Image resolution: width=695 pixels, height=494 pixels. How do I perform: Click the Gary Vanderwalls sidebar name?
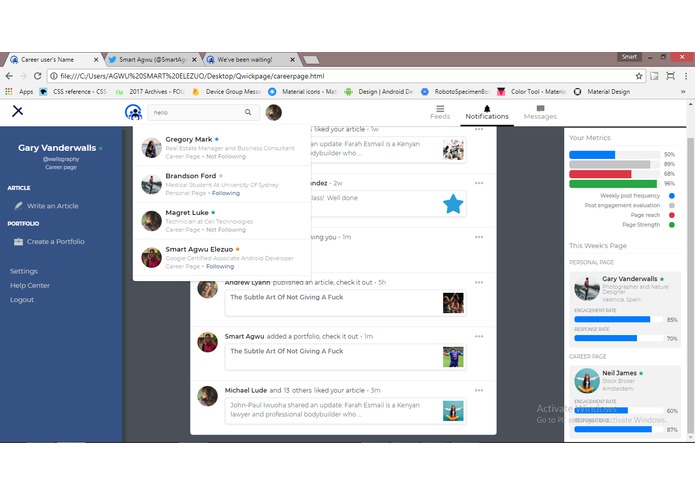coord(57,148)
